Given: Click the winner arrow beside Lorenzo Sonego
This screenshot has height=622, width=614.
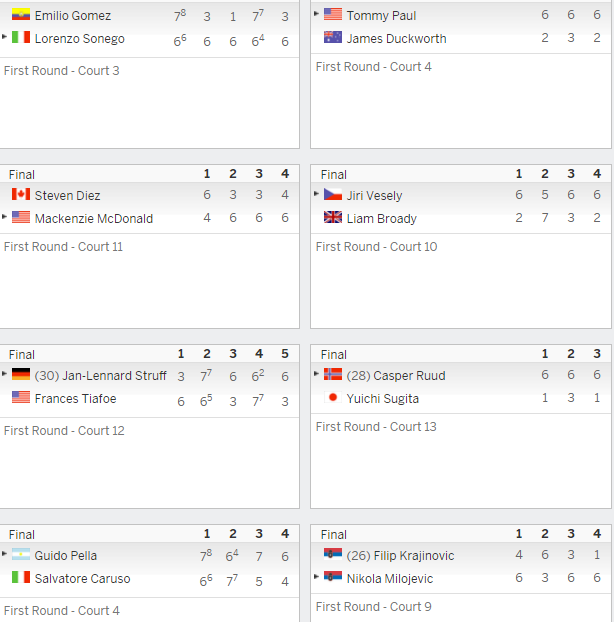Looking at the screenshot, I should point(4,36).
